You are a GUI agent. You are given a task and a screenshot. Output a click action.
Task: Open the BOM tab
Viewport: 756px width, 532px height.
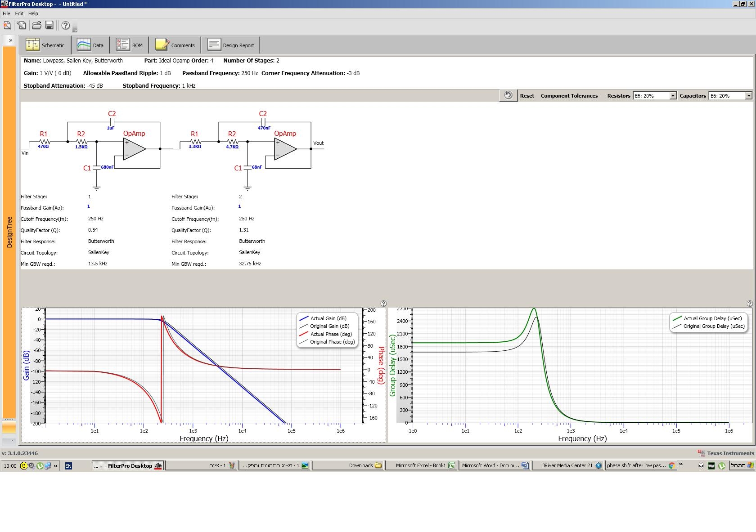click(129, 45)
